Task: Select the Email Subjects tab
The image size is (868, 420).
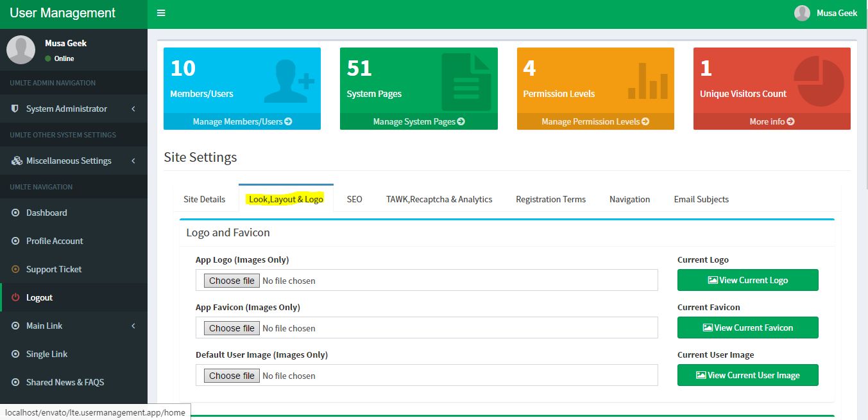Action: (701, 199)
